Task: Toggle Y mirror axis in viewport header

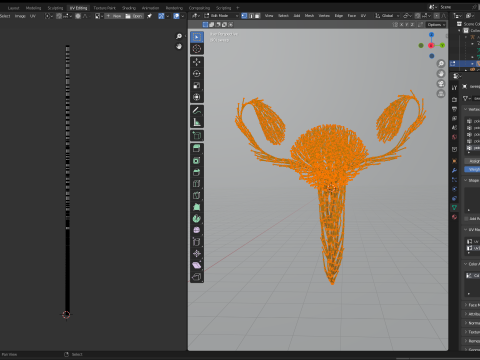Action: click(x=407, y=25)
